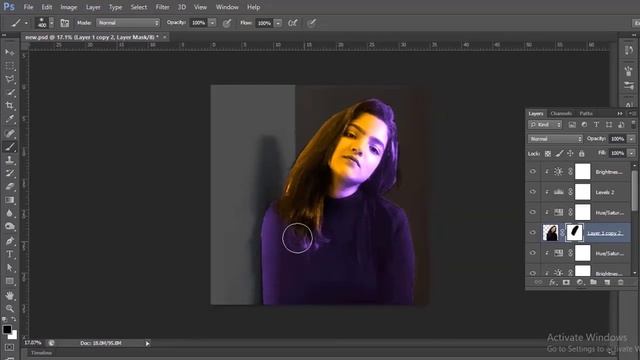Toggle pressure for opacity button
Viewport: 640px width, 360px height.
pos(227,23)
